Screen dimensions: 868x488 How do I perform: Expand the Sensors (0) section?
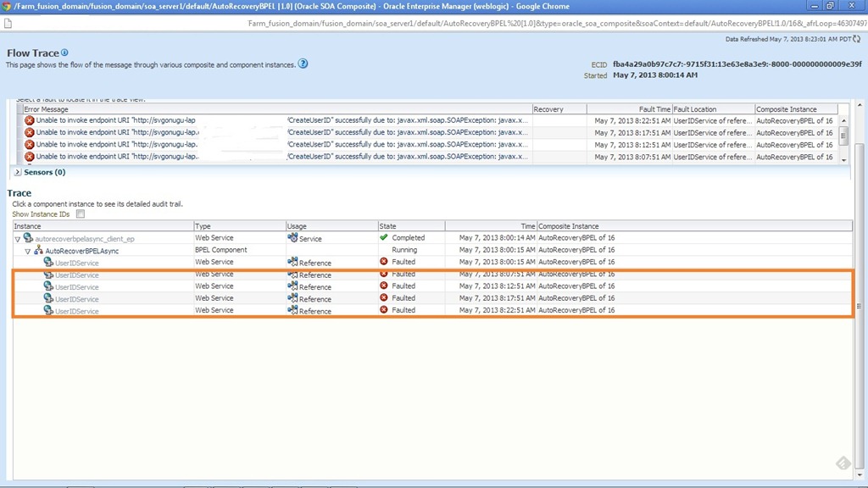pos(18,172)
